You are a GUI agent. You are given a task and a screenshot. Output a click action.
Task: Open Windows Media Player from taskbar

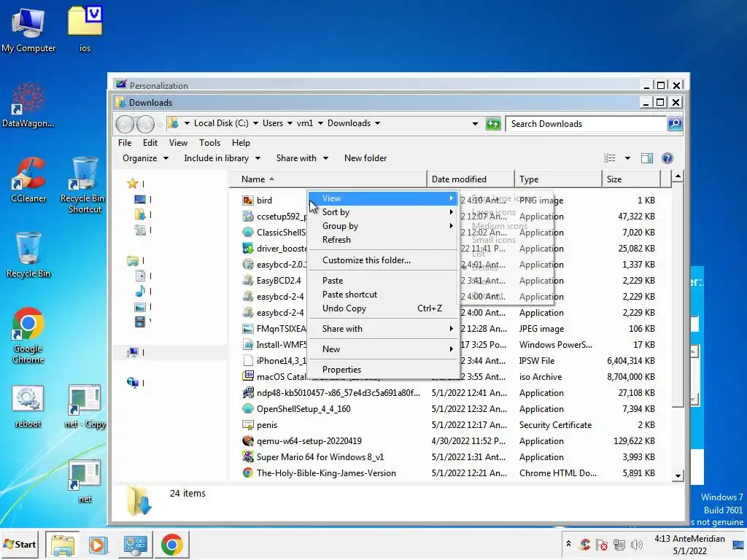coord(98,544)
